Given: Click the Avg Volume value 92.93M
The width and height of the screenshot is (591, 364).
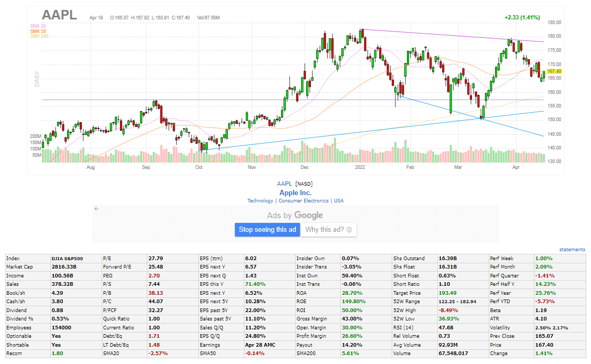Looking at the screenshot, I should tap(448, 345).
